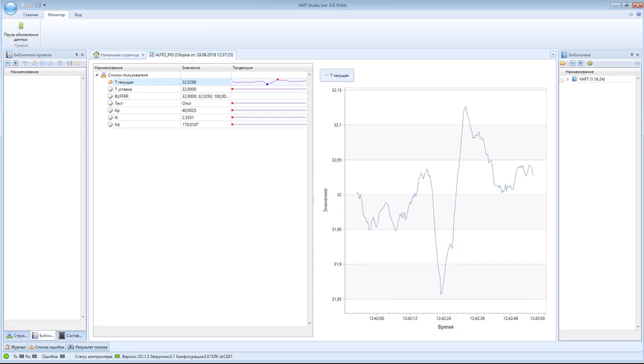Switch to the Состав... bottom panel tab
The width and height of the screenshot is (644, 364).
click(70, 336)
